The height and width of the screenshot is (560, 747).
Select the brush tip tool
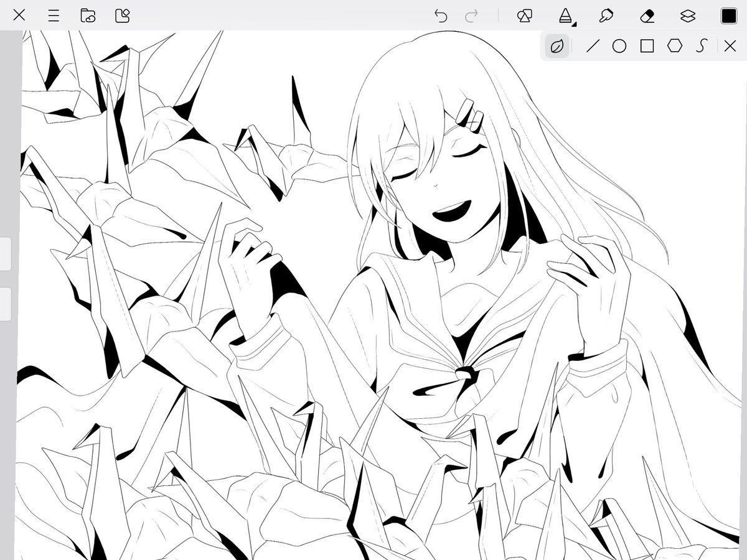[565, 15]
